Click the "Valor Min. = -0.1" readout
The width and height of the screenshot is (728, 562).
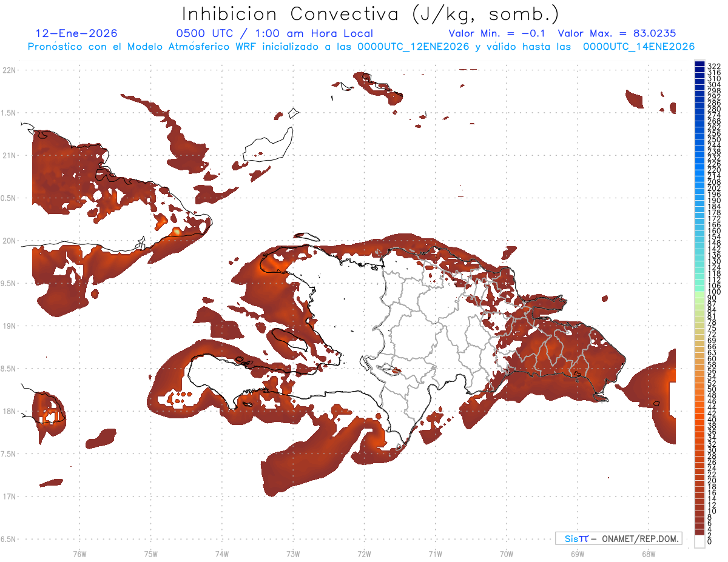[x=497, y=33]
